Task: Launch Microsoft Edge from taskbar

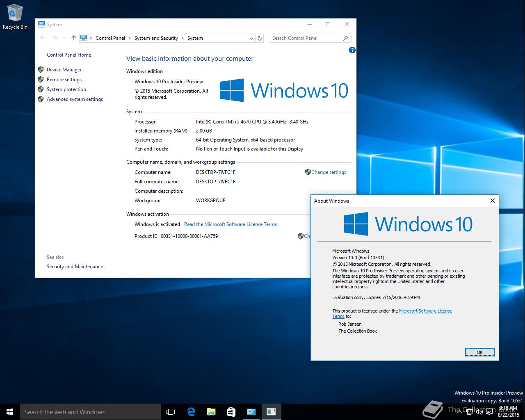Action: 191,412
